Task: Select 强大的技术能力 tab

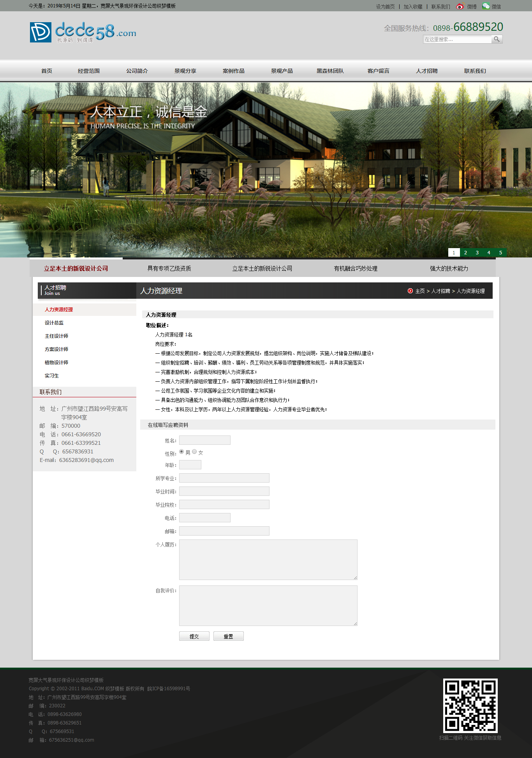Action: (x=449, y=268)
